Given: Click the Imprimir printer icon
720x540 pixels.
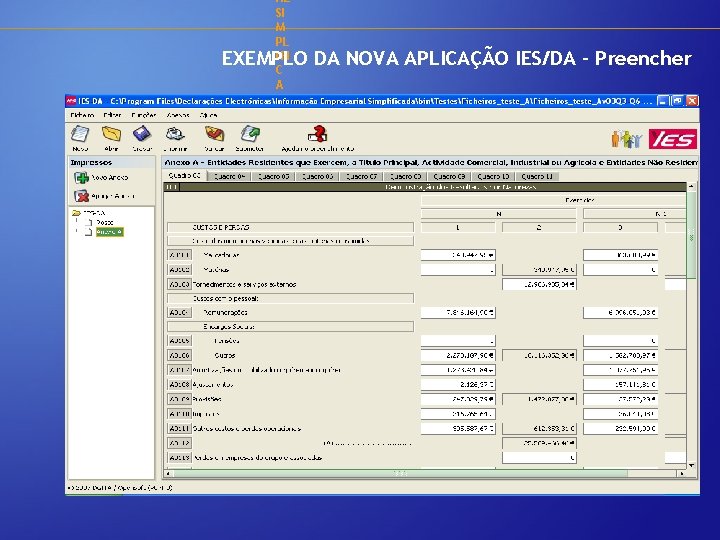Looking at the screenshot, I should pyautogui.click(x=175, y=134).
